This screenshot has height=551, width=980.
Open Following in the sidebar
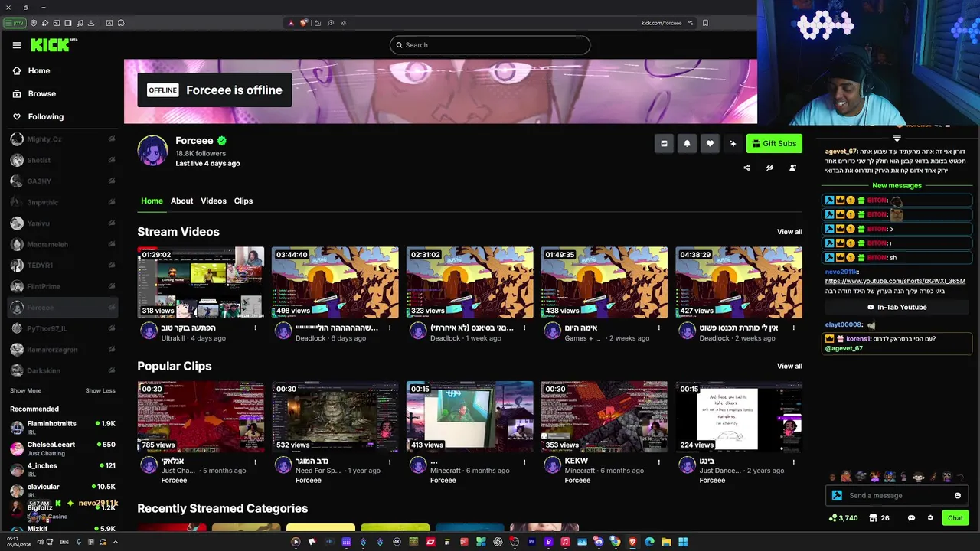coord(38,116)
